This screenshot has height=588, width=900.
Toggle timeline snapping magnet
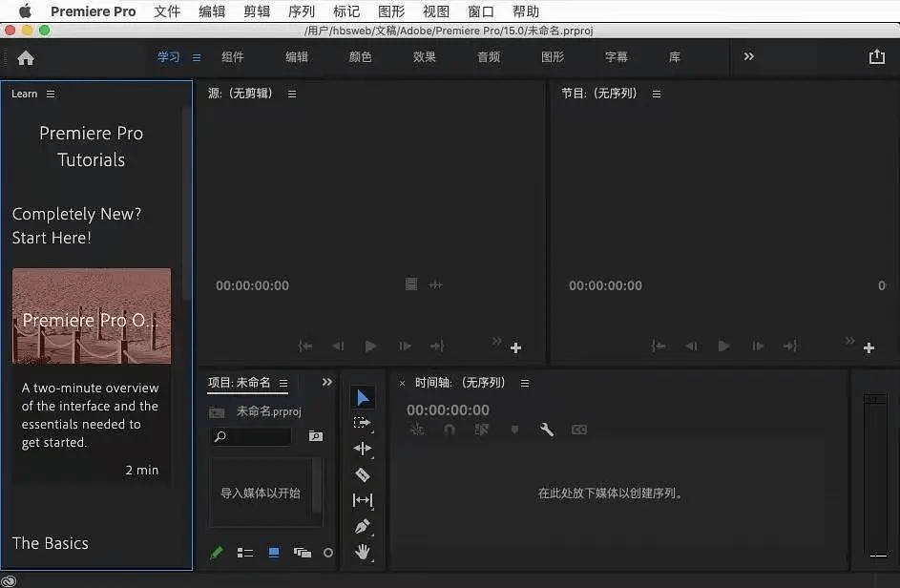coord(450,430)
